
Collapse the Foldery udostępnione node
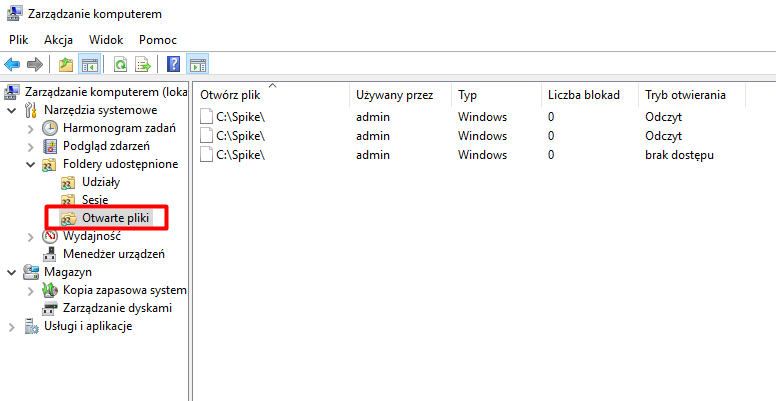tap(30, 164)
